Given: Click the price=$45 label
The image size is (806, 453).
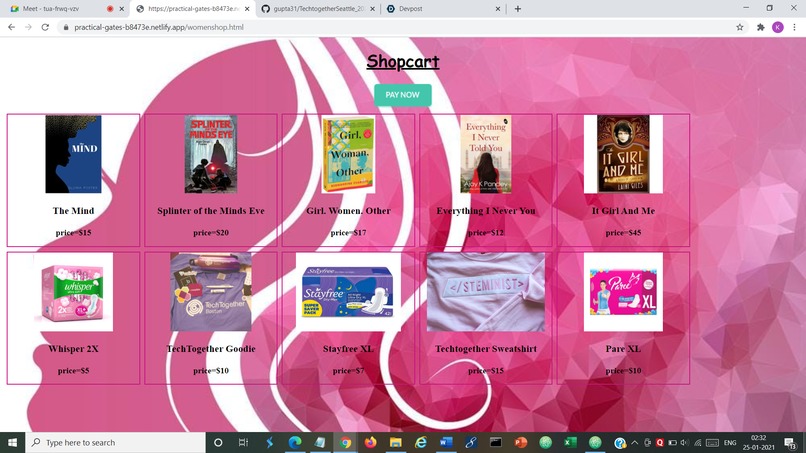Looking at the screenshot, I should point(623,232).
